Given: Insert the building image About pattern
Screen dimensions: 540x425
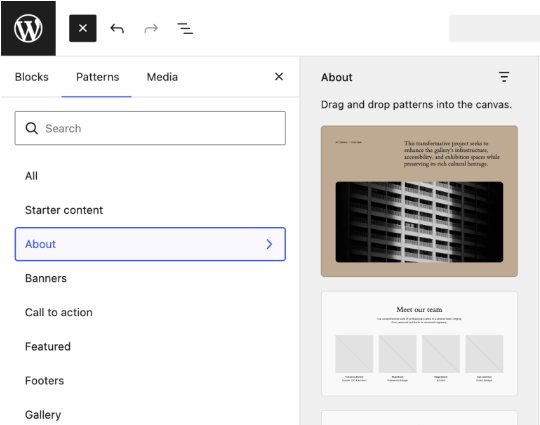Looking at the screenshot, I should tap(419, 201).
